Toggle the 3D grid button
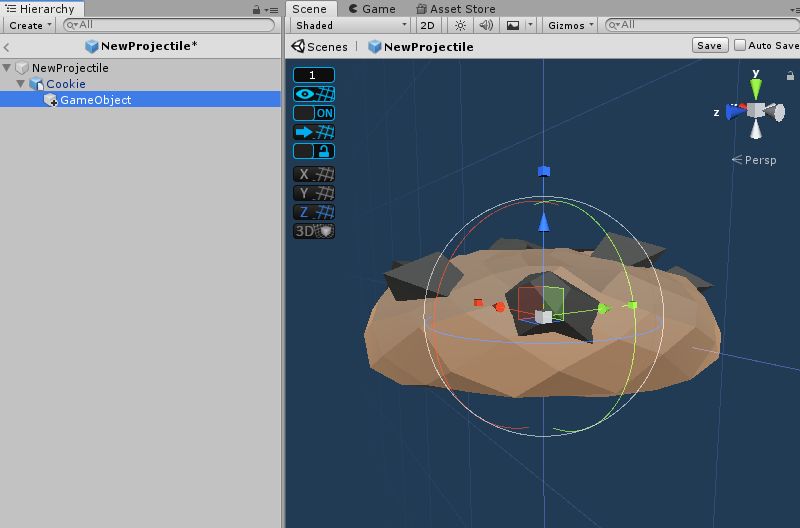Image resolution: width=800 pixels, height=528 pixels. click(x=314, y=231)
